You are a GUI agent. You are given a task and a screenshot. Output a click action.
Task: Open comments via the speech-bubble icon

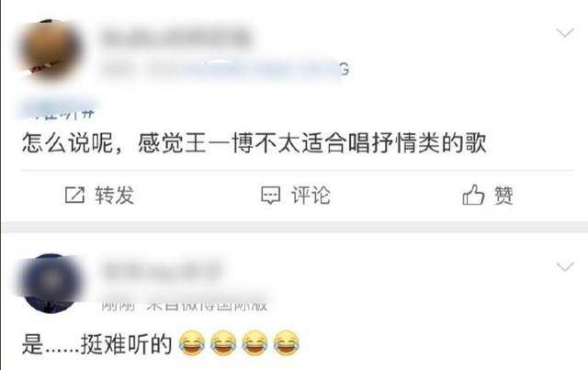[270, 196]
